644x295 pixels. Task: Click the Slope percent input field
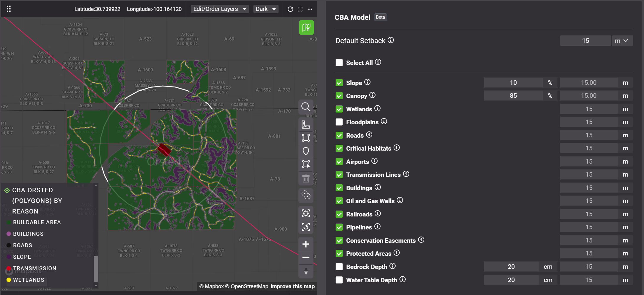tap(513, 83)
